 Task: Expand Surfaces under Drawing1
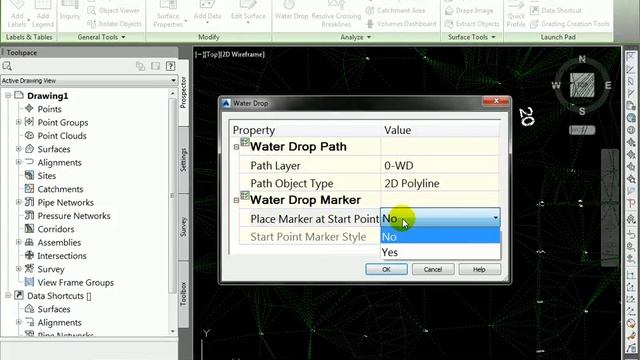(x=18, y=149)
